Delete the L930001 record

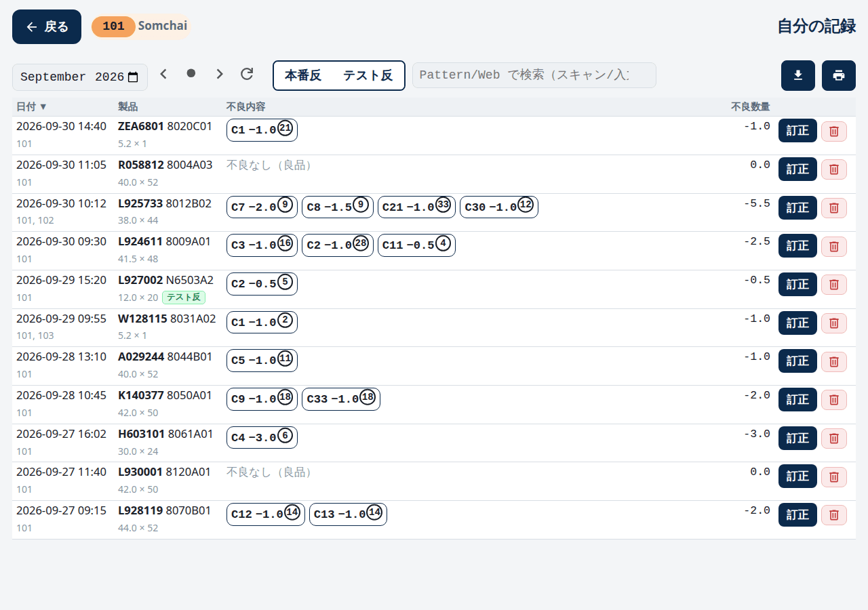click(834, 477)
